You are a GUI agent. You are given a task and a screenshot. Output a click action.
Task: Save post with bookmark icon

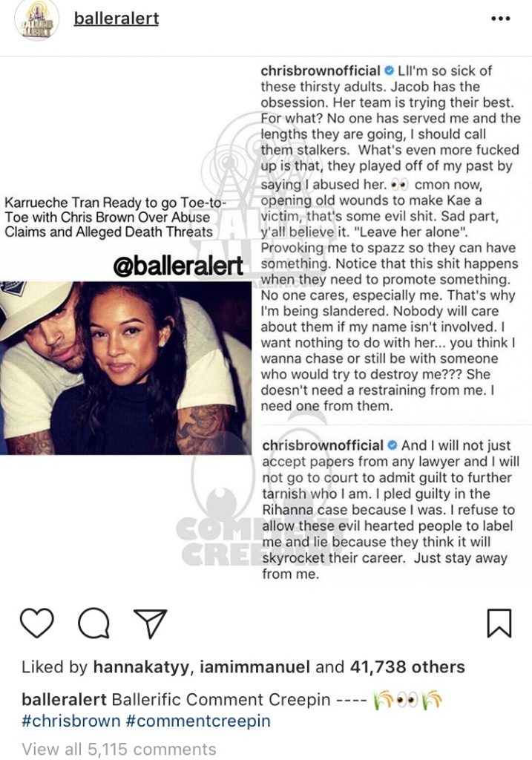point(499,623)
